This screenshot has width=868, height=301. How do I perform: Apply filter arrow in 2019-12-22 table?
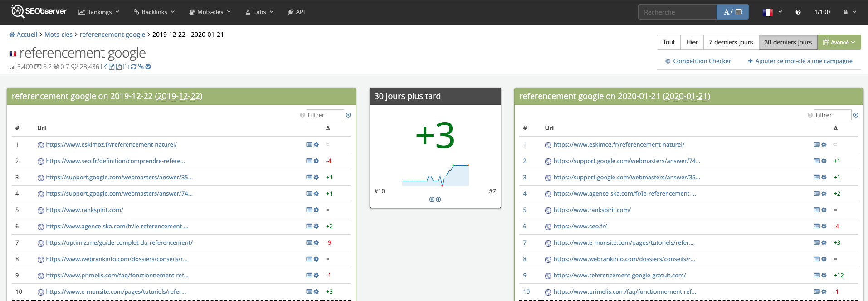pos(348,115)
